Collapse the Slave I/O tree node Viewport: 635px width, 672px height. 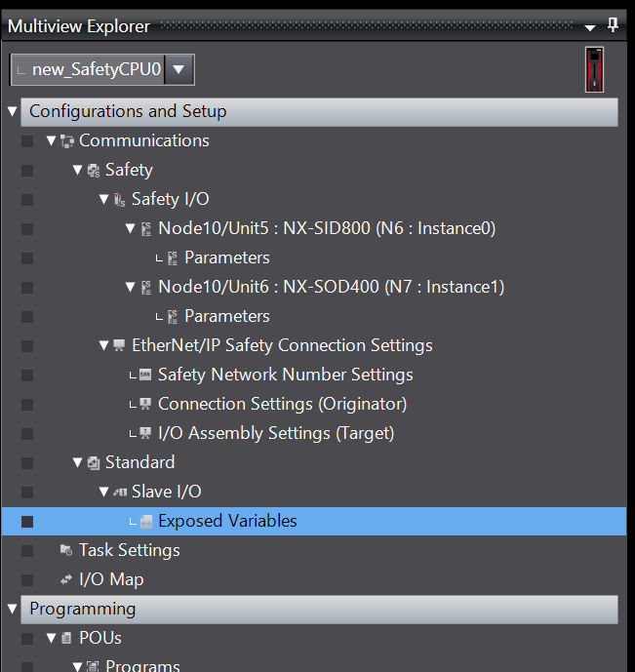point(103,492)
